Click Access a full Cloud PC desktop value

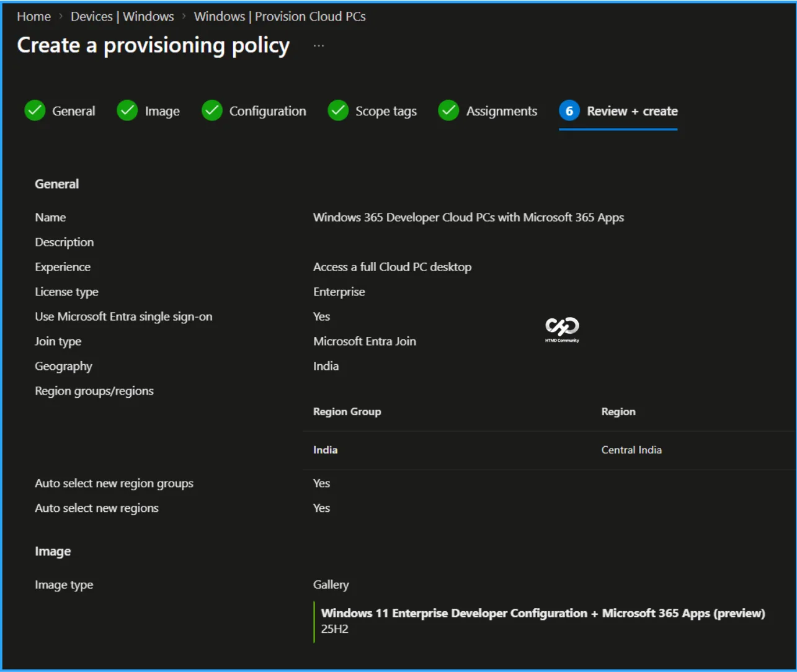pos(392,267)
